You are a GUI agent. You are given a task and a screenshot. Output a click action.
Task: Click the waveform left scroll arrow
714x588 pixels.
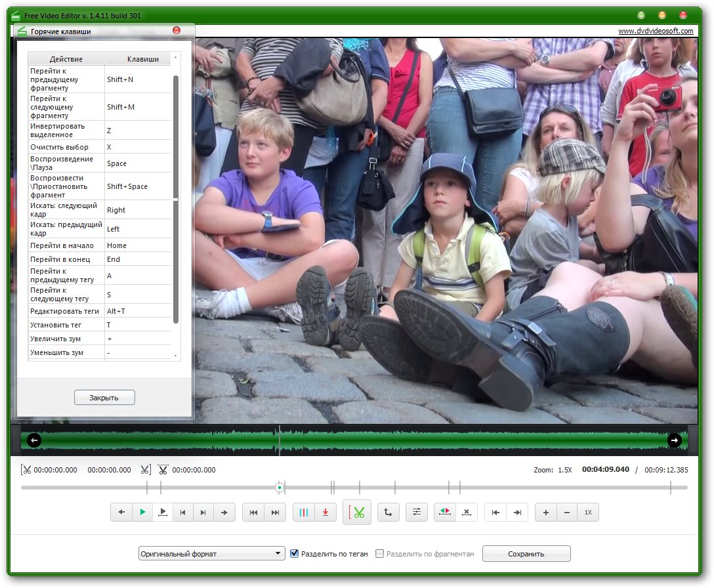coord(34,440)
